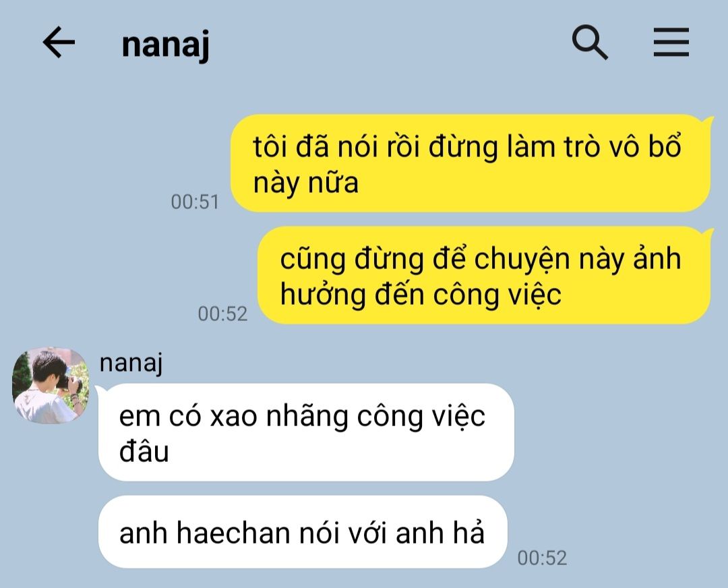The width and height of the screenshot is (728, 588).
Task: Select the message "em có xao nhãng công việc đâu"
Action: pos(307,432)
